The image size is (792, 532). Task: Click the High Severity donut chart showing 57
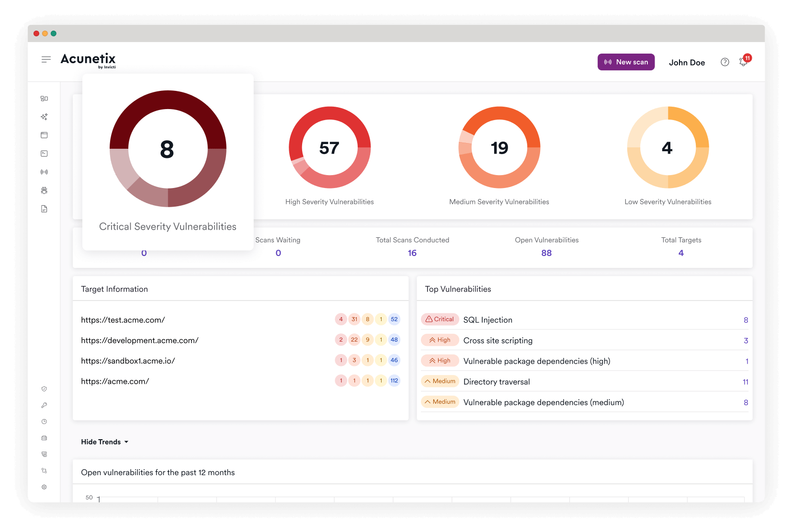tap(329, 147)
